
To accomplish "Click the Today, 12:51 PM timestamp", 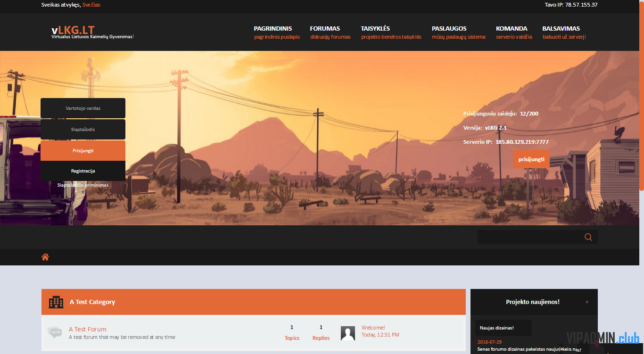I will (380, 335).
